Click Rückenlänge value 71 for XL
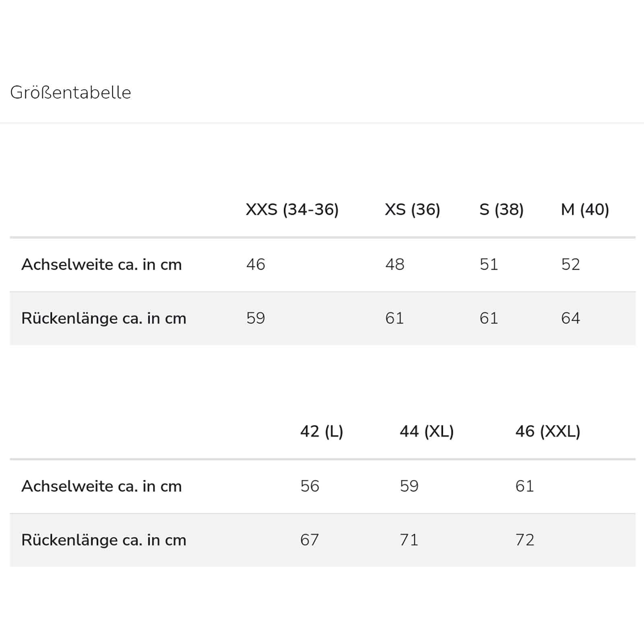The image size is (644, 644). pyautogui.click(x=409, y=540)
